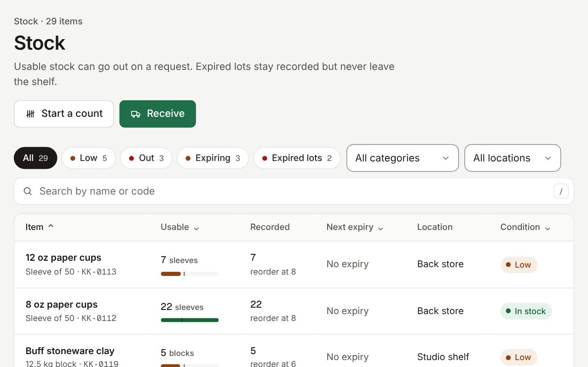Filter by Low stock chip
Viewport: 588px width, 367px height.
coord(89,158)
